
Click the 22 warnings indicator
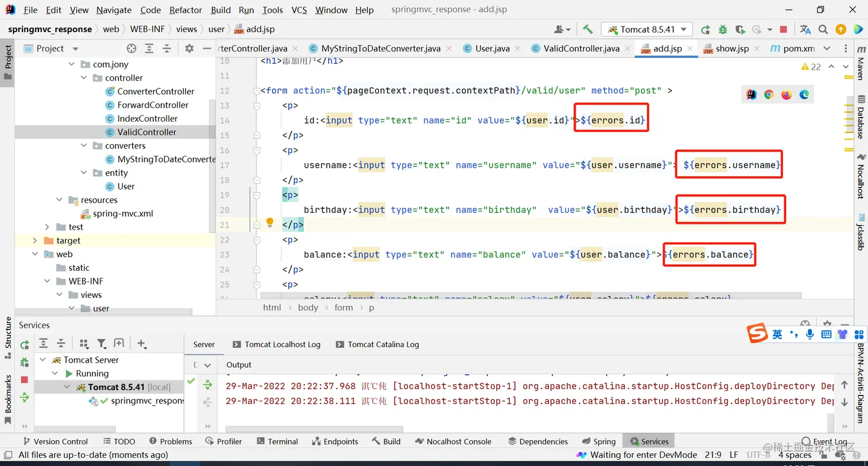point(811,67)
